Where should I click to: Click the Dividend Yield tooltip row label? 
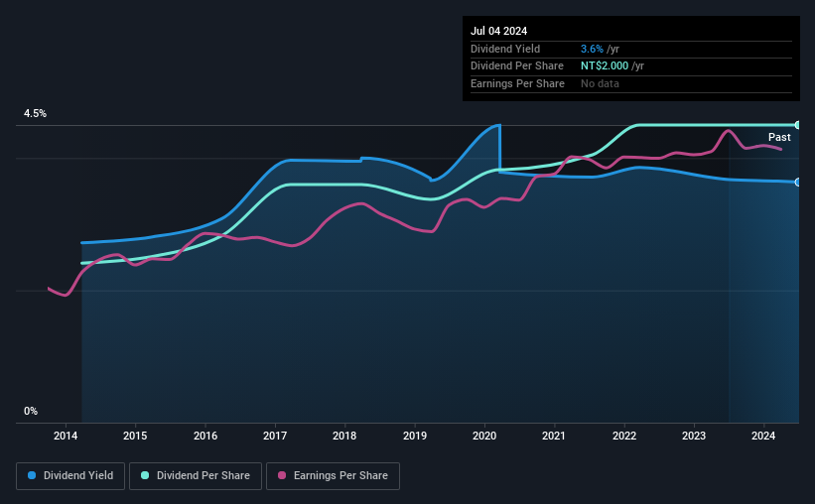tap(505, 49)
